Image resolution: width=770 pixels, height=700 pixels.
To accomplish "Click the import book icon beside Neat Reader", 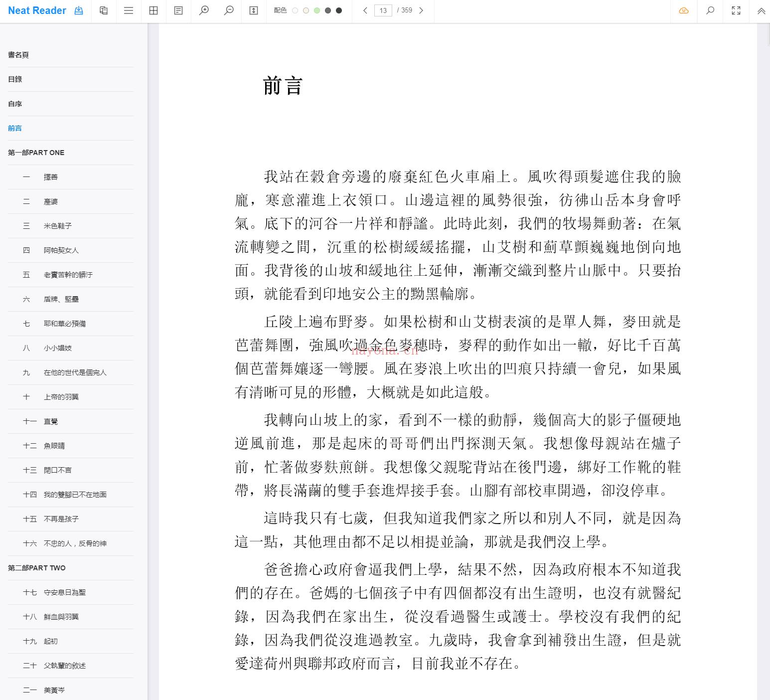I will (79, 10).
